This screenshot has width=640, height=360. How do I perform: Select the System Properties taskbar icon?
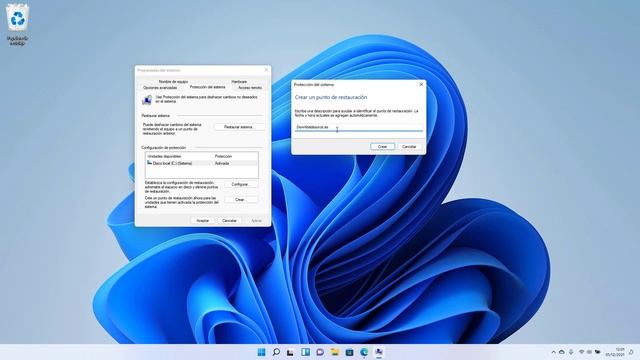(379, 352)
